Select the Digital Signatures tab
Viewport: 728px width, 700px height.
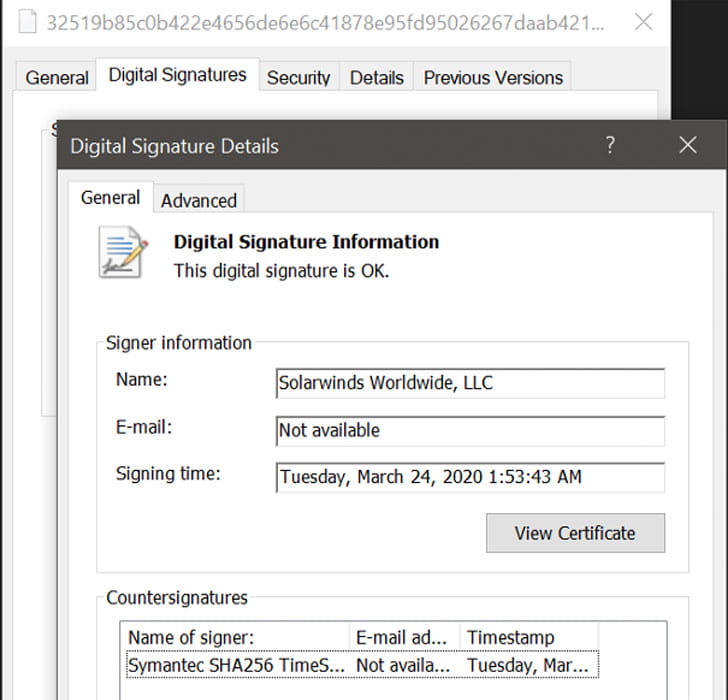177,76
